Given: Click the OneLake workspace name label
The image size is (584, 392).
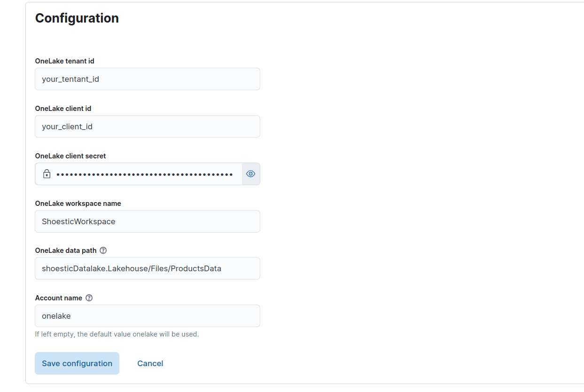Looking at the screenshot, I should pyautogui.click(x=78, y=203).
